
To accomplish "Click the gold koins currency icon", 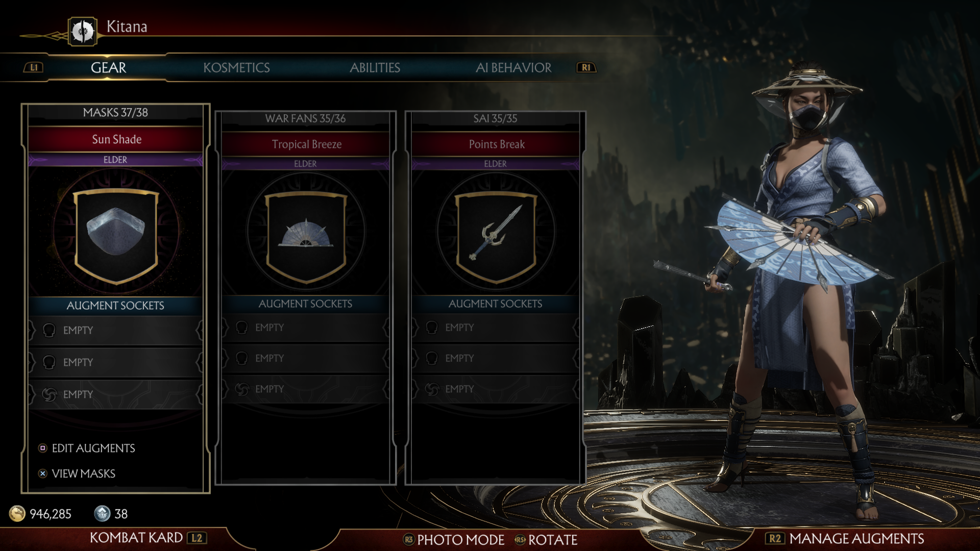I will coord(17,513).
